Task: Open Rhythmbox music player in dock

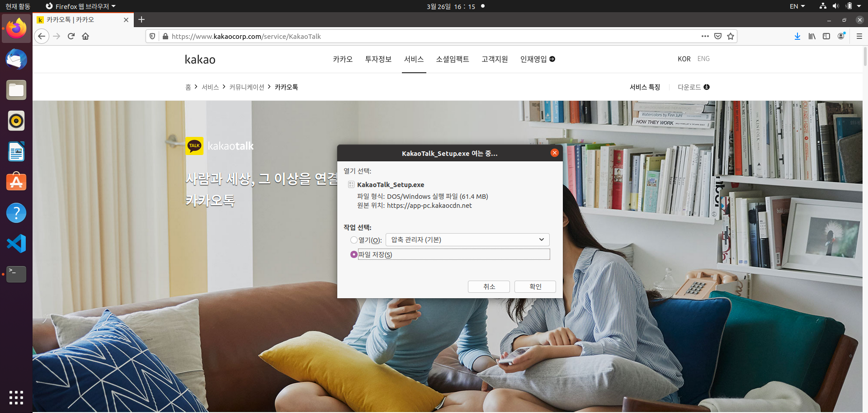Action: click(16, 121)
